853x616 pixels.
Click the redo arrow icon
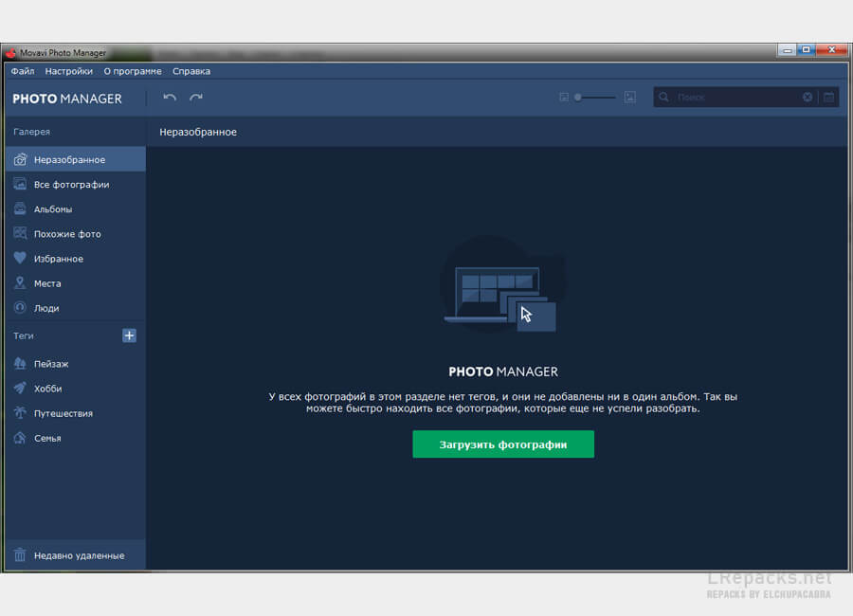click(196, 98)
